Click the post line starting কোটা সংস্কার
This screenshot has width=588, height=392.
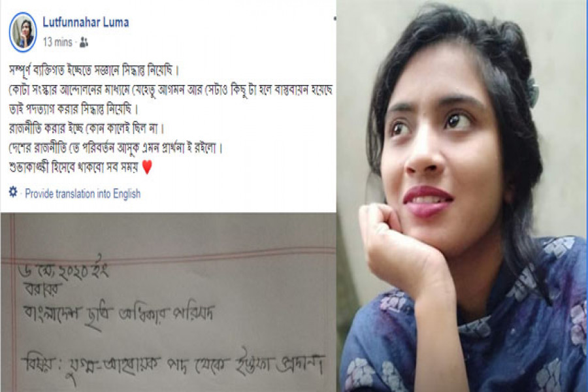[x=171, y=90]
